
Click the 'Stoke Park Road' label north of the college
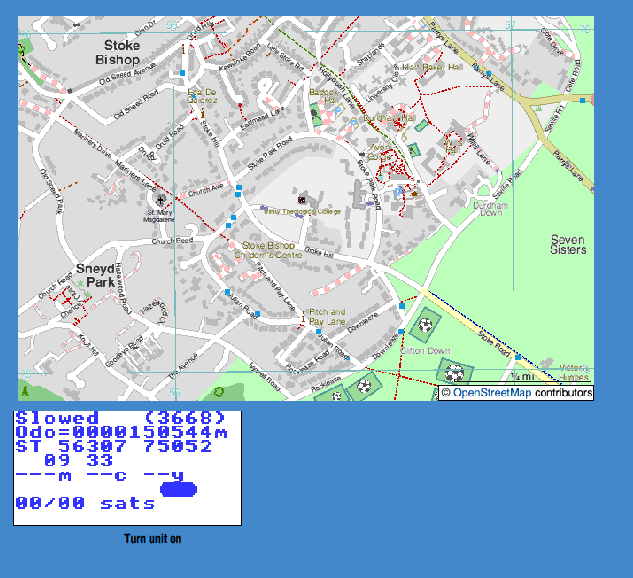[270, 154]
